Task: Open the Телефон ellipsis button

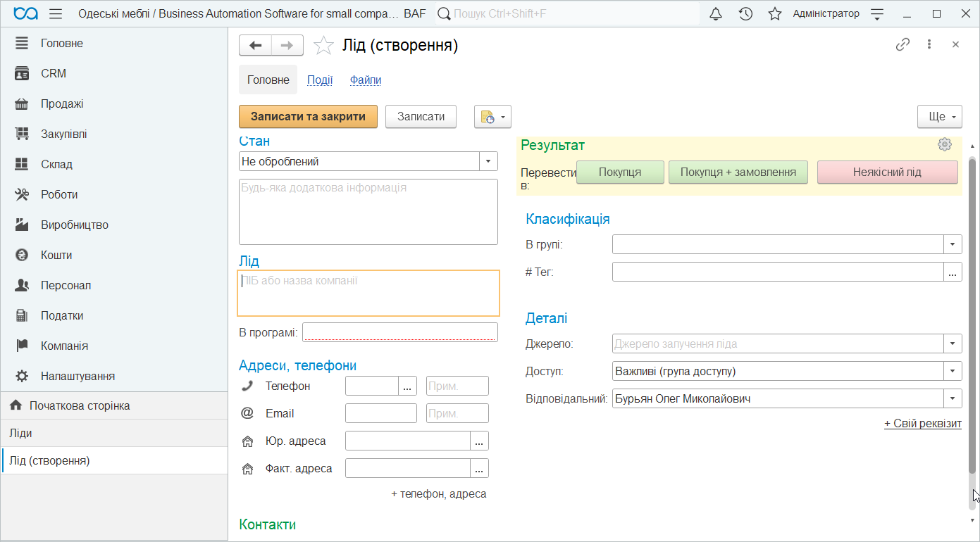Action: (x=408, y=386)
